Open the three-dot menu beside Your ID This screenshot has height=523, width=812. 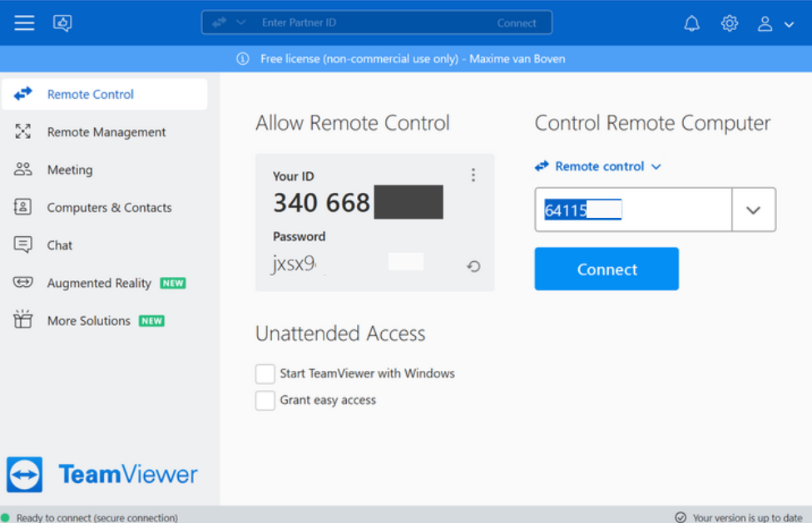point(473,175)
